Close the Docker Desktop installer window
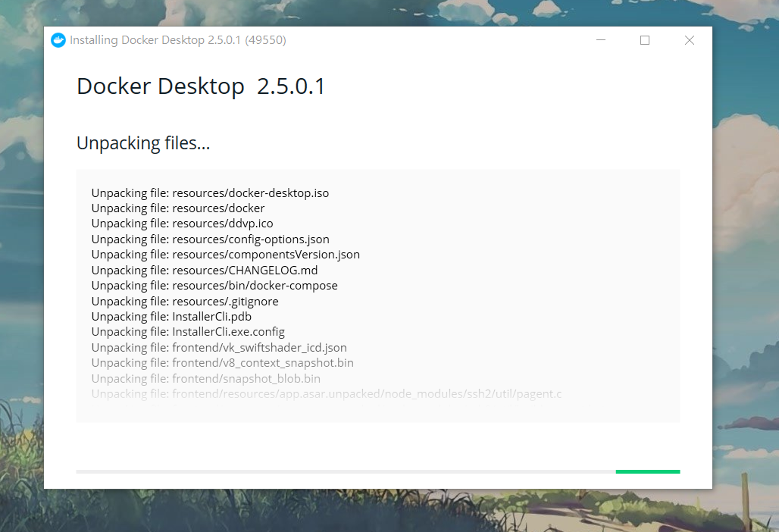Image resolution: width=779 pixels, height=532 pixels. [x=689, y=40]
